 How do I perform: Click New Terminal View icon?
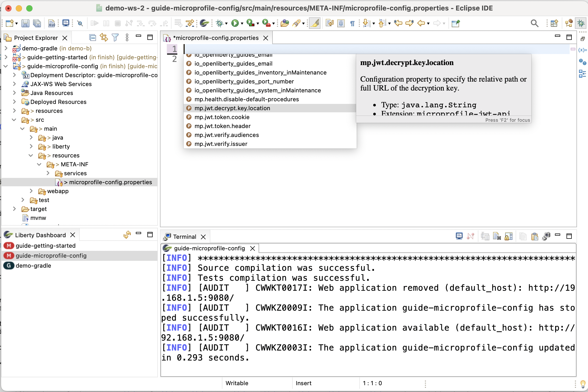(546, 236)
